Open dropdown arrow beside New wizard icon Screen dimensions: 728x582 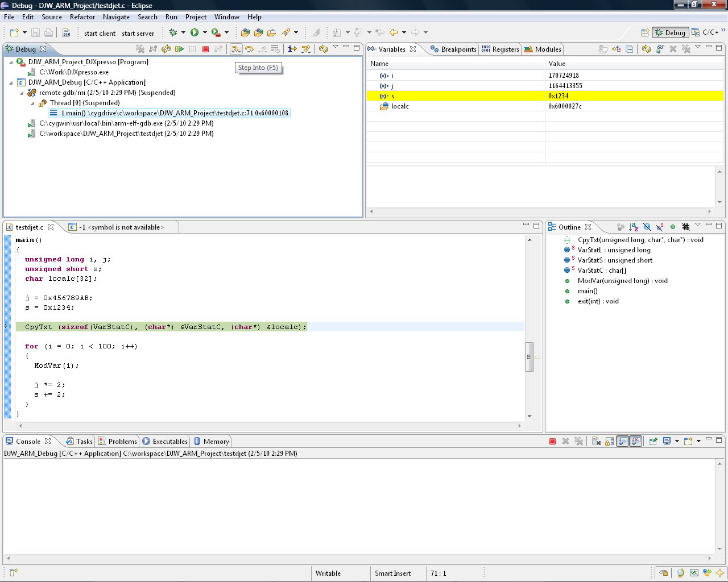[24, 33]
